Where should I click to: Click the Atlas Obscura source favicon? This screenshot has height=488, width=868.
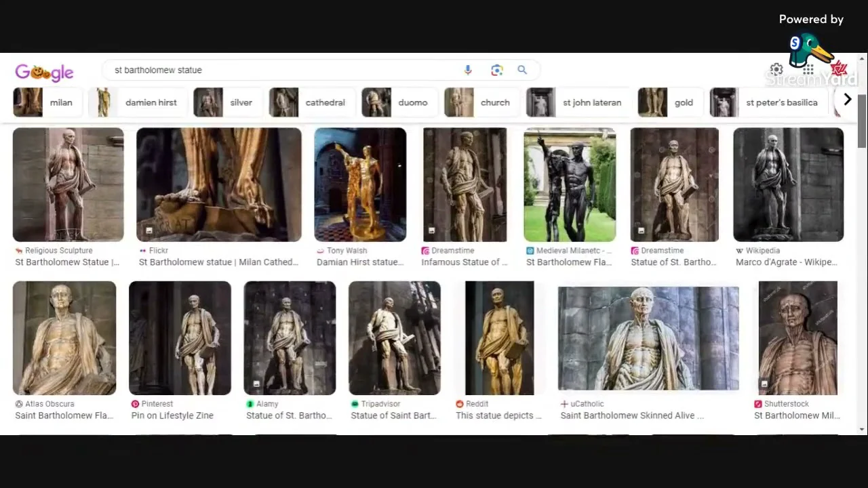pyautogui.click(x=19, y=404)
